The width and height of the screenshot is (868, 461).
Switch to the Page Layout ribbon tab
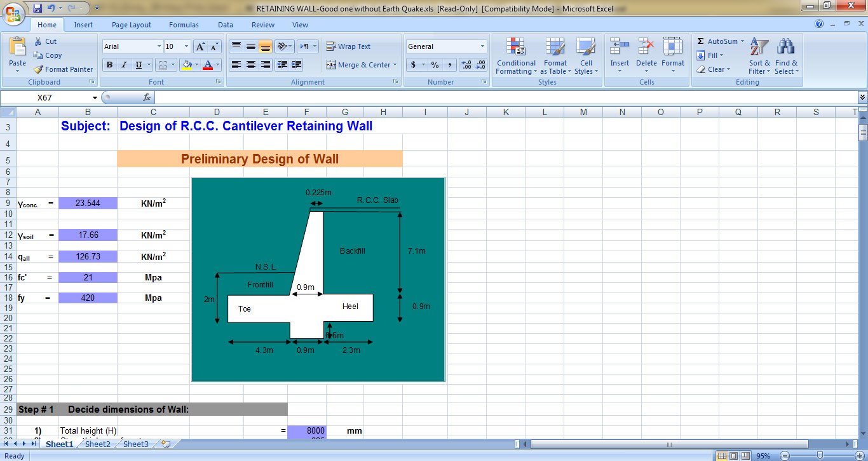[x=132, y=25]
